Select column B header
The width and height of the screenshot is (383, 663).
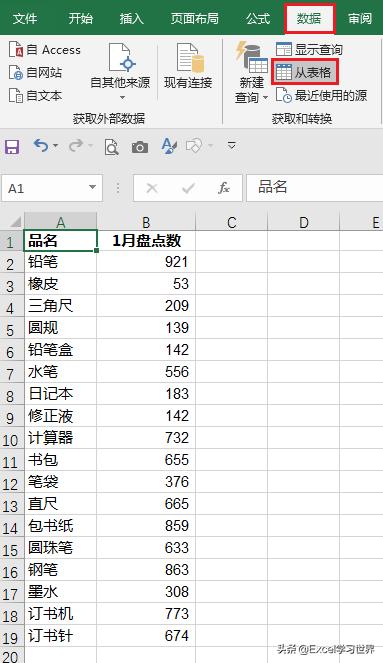146,222
